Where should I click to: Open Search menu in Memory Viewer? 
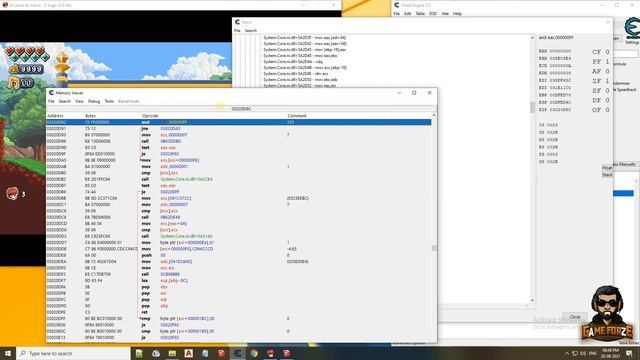(x=64, y=101)
